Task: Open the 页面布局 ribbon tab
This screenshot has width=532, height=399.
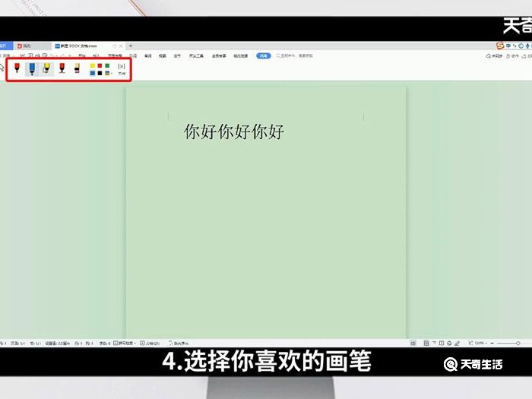Action: [115, 56]
